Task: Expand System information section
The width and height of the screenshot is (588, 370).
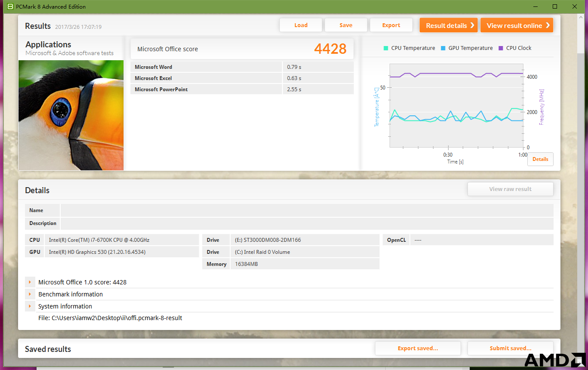Action: pos(30,306)
